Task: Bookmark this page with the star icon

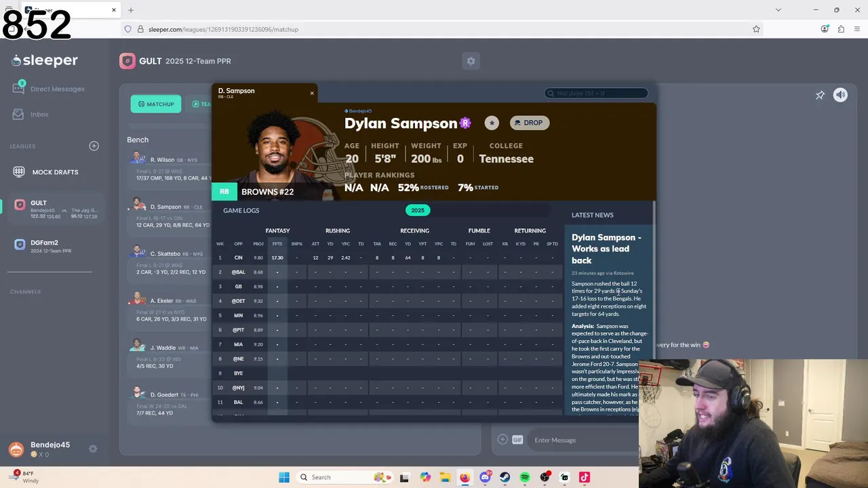Action: [756, 29]
